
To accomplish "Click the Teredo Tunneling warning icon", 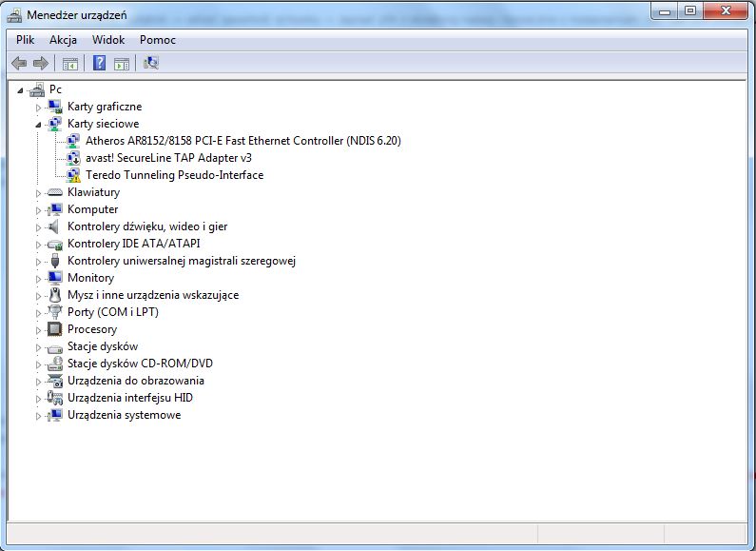I will click(x=73, y=175).
